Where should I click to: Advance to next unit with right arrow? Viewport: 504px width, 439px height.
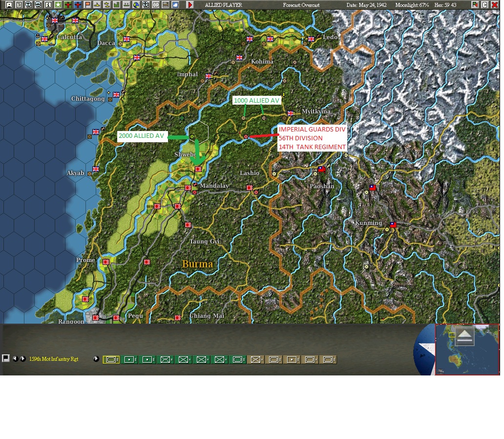click(23, 359)
